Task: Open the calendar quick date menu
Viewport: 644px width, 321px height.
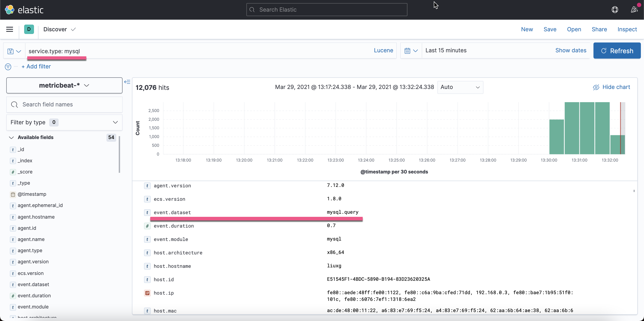Action: coord(411,51)
